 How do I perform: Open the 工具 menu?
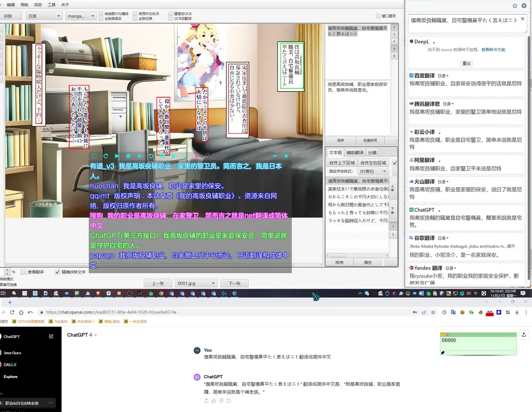click(x=52, y=5)
